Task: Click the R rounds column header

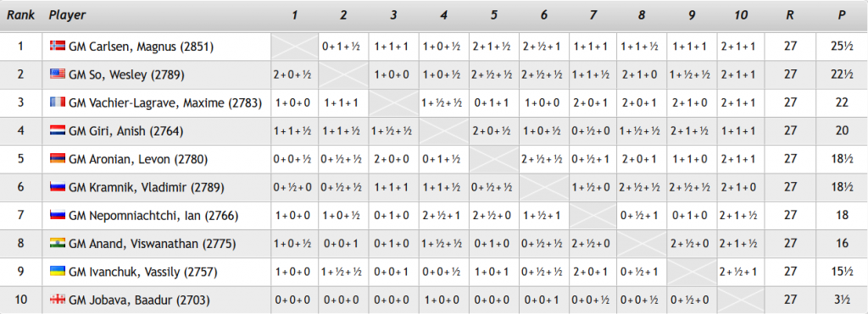Action: 790,15
